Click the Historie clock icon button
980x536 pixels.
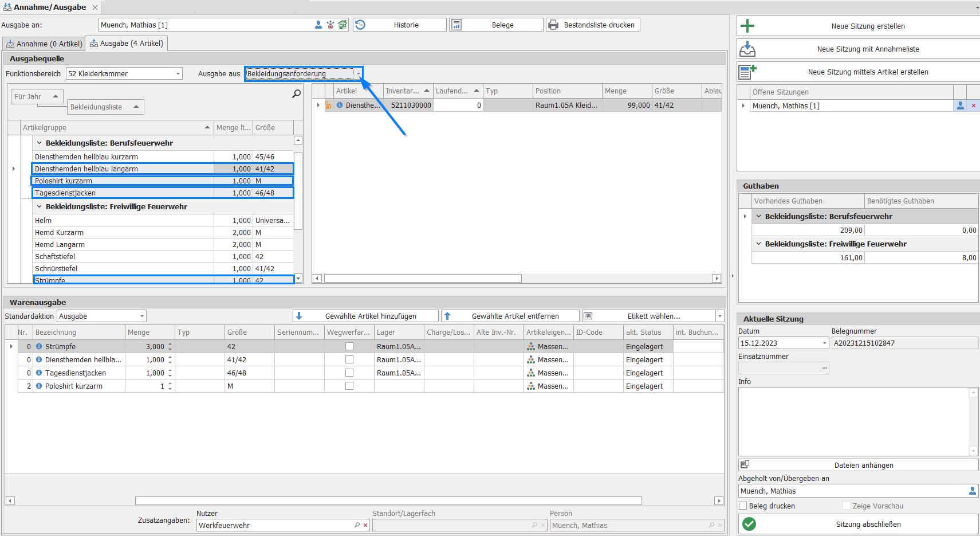pyautogui.click(x=360, y=25)
